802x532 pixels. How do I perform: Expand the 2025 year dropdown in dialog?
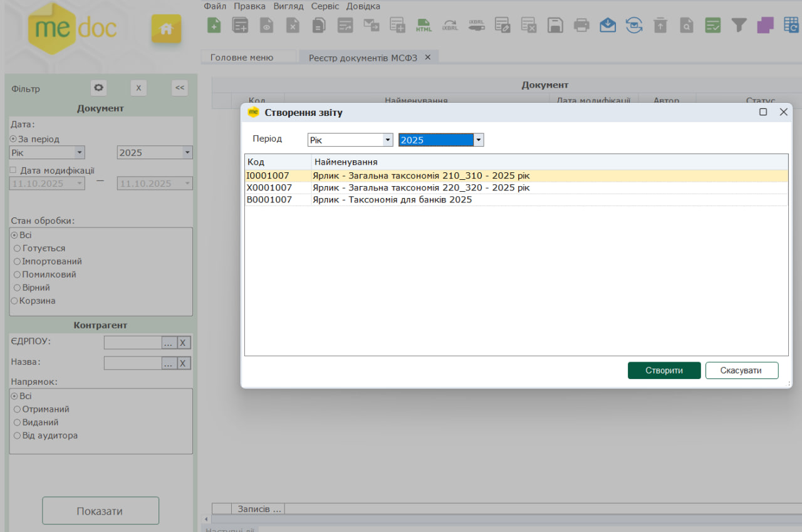[x=479, y=140]
